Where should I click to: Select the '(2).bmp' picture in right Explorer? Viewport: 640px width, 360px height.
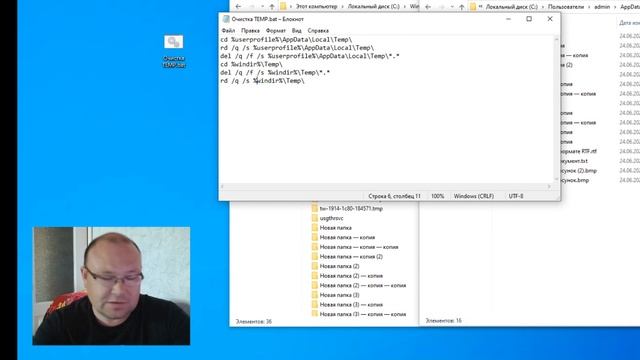click(579, 171)
